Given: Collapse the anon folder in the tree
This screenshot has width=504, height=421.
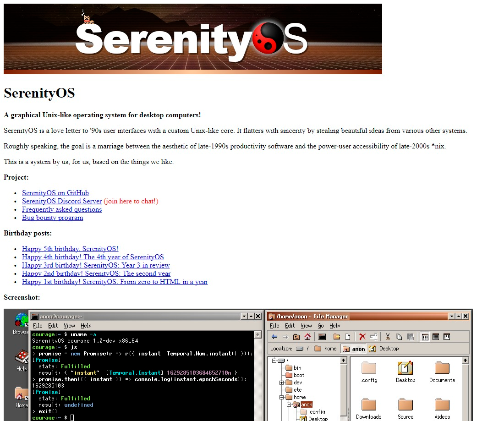Looking at the screenshot, I should 289,405.
